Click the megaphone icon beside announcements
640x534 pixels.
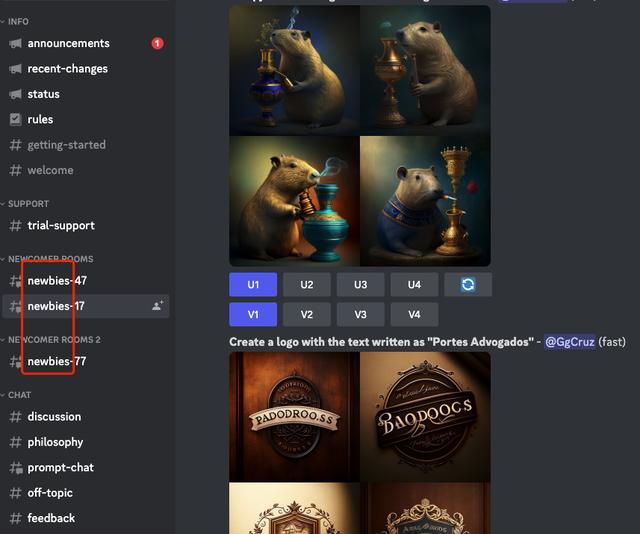[15, 44]
